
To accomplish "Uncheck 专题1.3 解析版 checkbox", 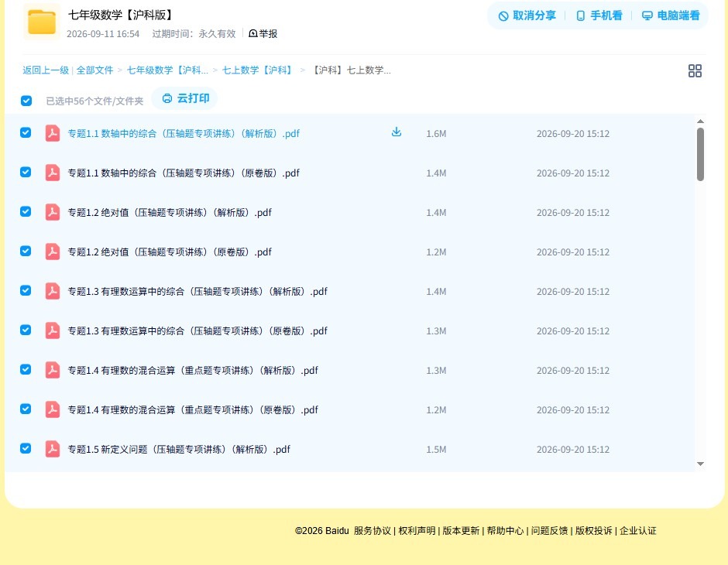I will 26,290.
